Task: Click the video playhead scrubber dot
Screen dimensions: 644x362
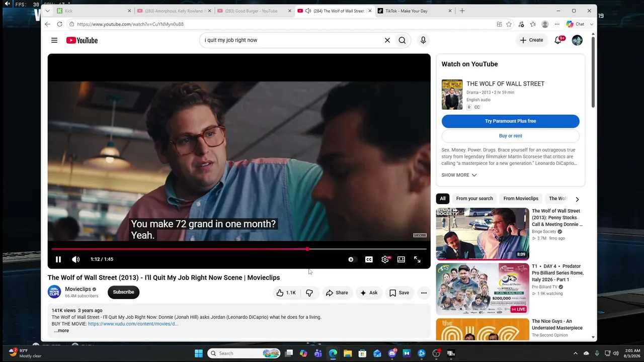Action: (x=307, y=249)
